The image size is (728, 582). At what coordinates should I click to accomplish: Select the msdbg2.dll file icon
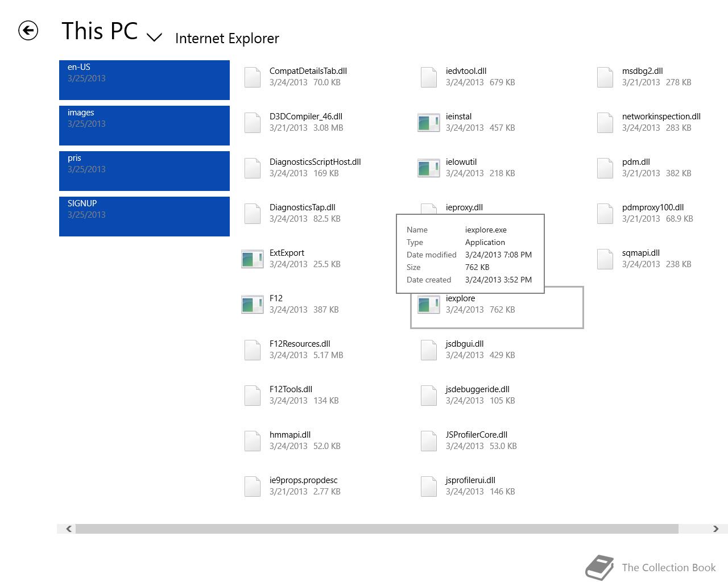[605, 77]
